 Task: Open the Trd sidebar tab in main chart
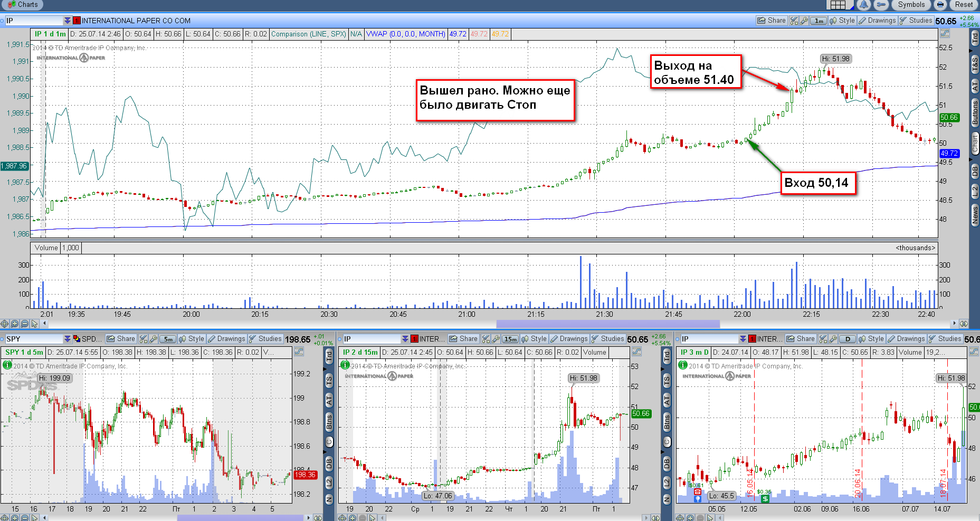[975, 38]
